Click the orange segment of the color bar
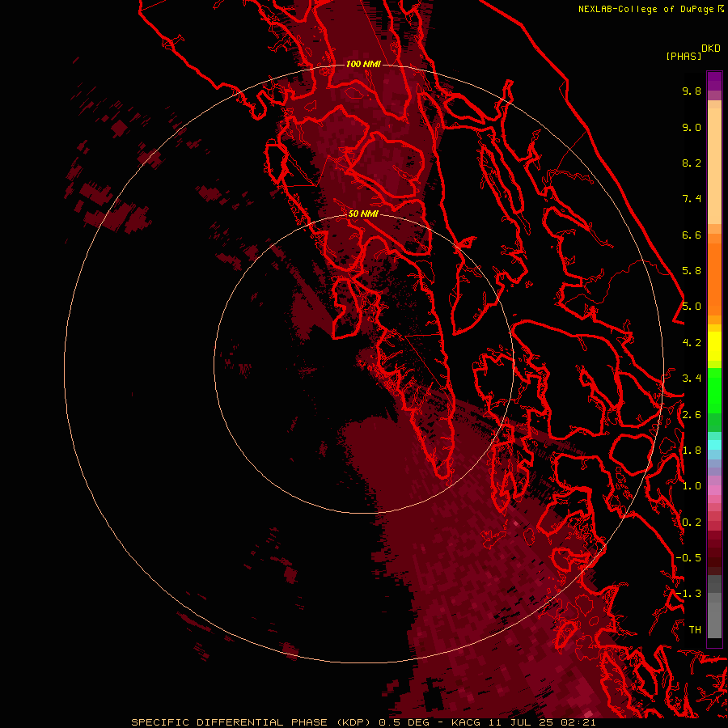The height and width of the screenshot is (728, 728). (x=714, y=278)
